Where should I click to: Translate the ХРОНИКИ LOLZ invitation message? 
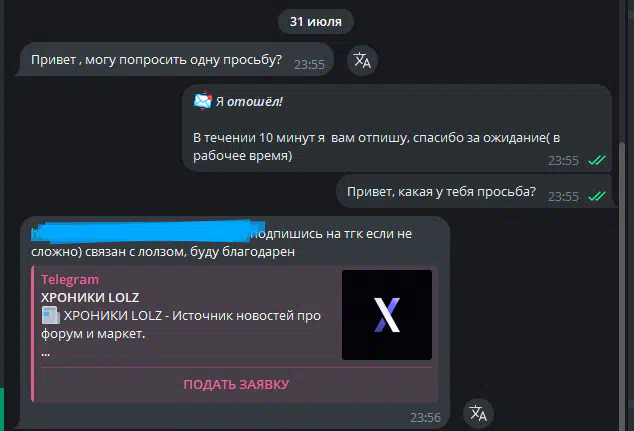point(478,413)
